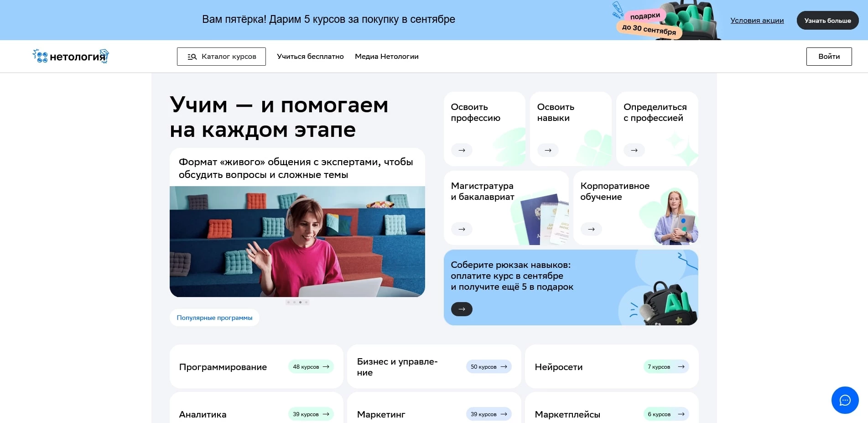Image resolution: width=868 pixels, height=423 pixels.
Task: Select the first carousel dot
Action: click(288, 302)
